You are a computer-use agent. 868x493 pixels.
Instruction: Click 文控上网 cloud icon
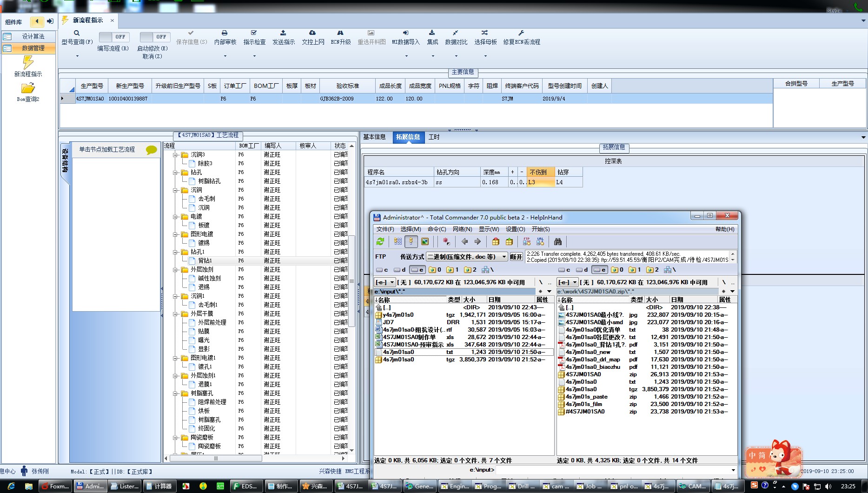[x=312, y=33]
